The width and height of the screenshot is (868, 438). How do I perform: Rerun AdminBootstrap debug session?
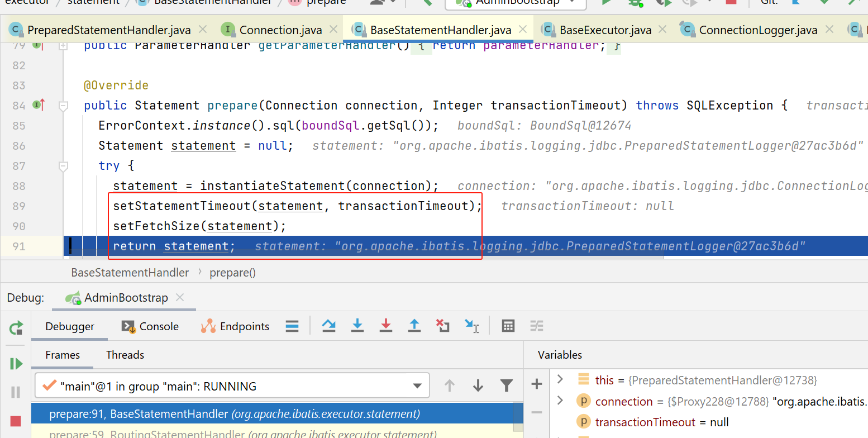[16, 328]
